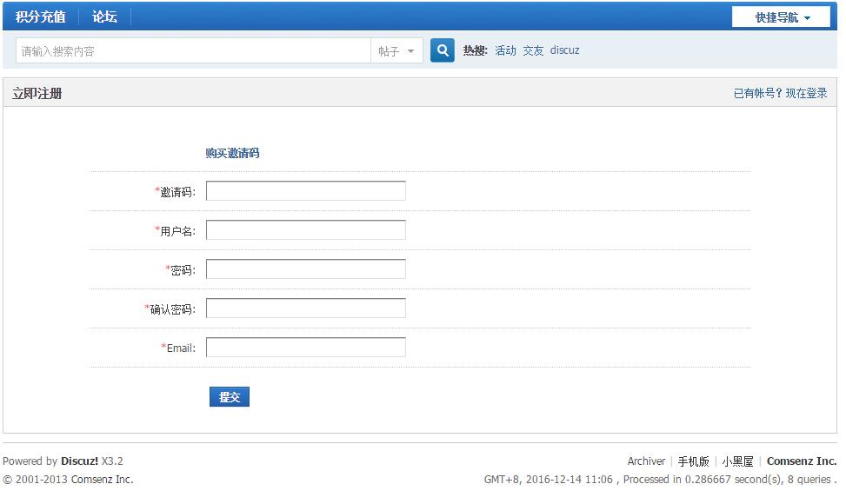Go to the 论坛 forum tab
The width and height of the screenshot is (846, 504).
point(104,17)
